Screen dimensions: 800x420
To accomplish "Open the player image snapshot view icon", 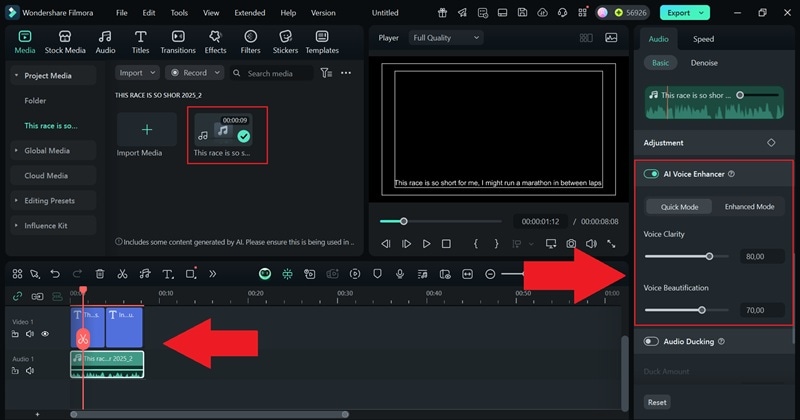I will (x=611, y=38).
